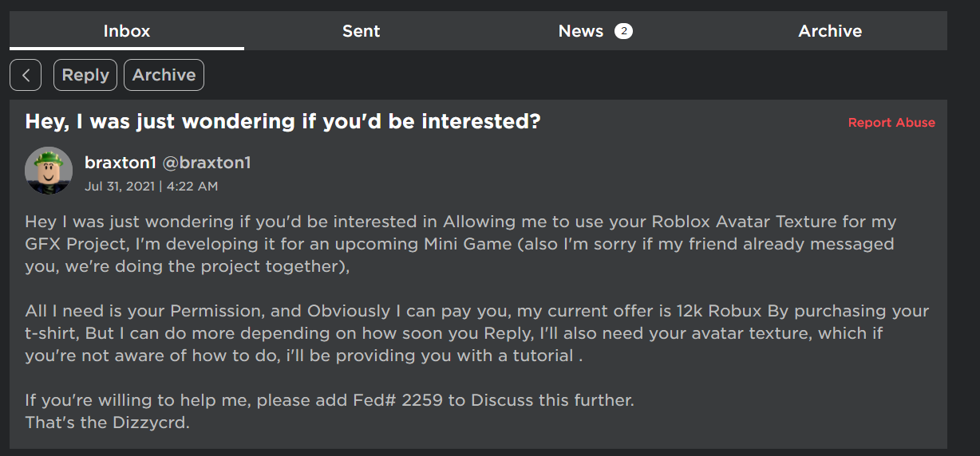Switch to the Inbox tab

(x=127, y=31)
